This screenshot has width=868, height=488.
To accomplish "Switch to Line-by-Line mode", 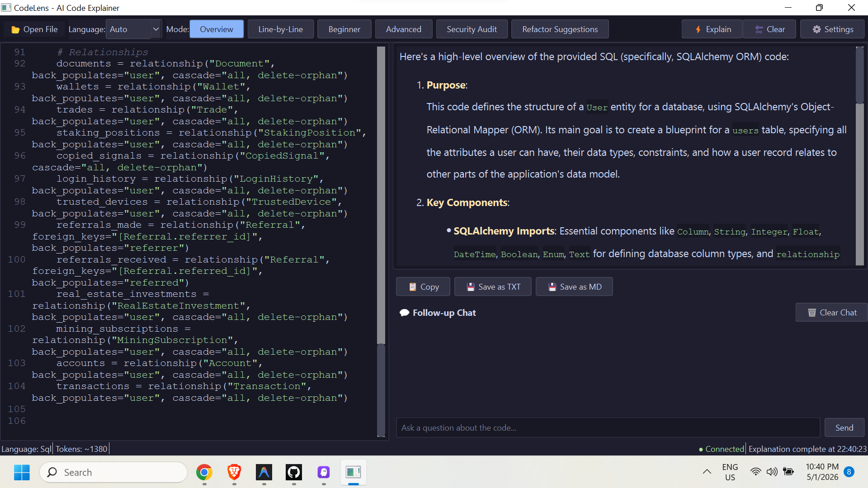I will (281, 29).
